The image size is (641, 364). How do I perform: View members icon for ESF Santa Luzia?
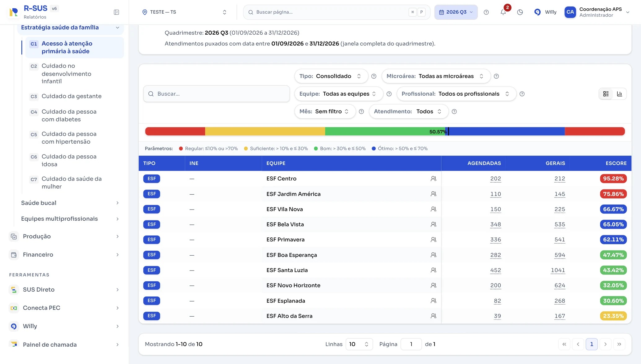[434, 270]
